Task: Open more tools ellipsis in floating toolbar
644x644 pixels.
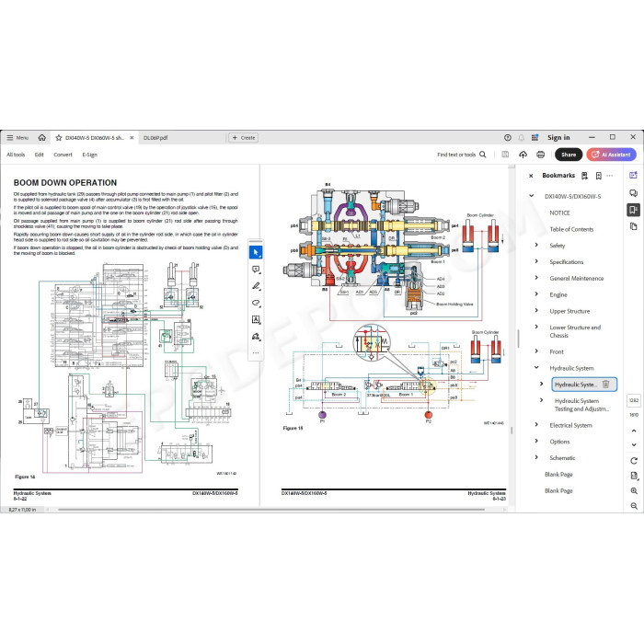Action: [256, 352]
